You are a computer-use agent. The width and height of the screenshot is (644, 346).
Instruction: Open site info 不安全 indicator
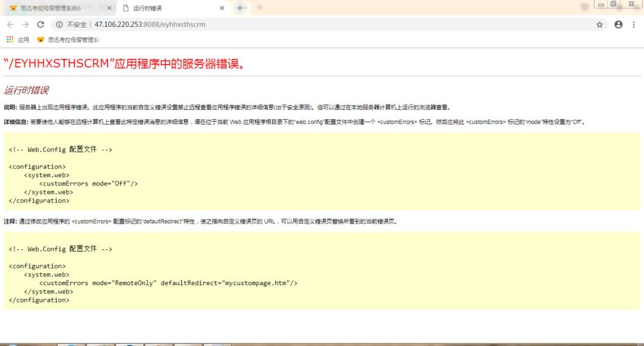click(71, 25)
